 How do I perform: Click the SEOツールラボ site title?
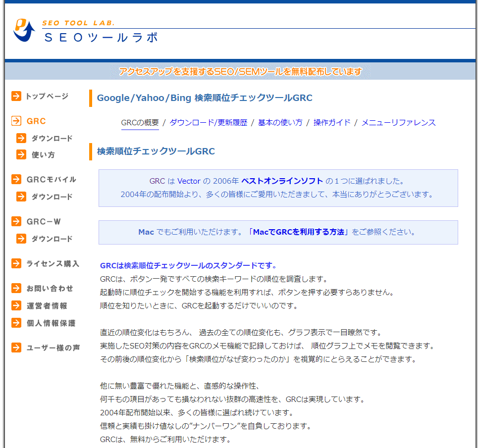[102, 37]
